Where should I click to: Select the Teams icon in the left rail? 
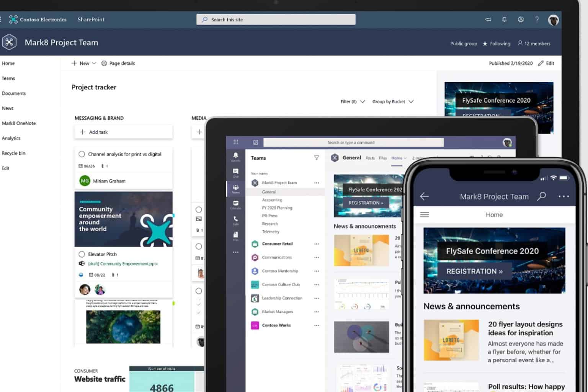235,188
